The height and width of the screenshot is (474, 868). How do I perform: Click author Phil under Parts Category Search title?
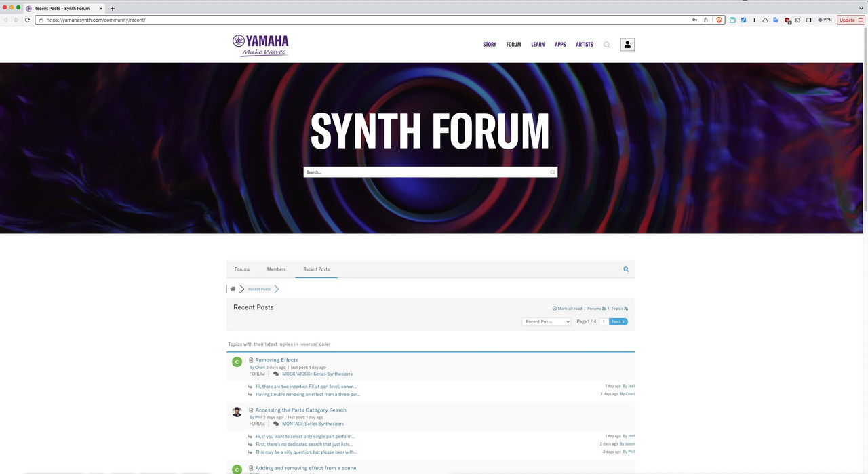coord(258,418)
